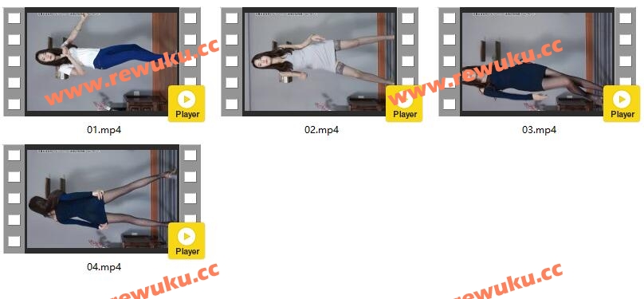644x299 pixels.
Task: Select the 01.mp4 file name label
Action: [104, 130]
